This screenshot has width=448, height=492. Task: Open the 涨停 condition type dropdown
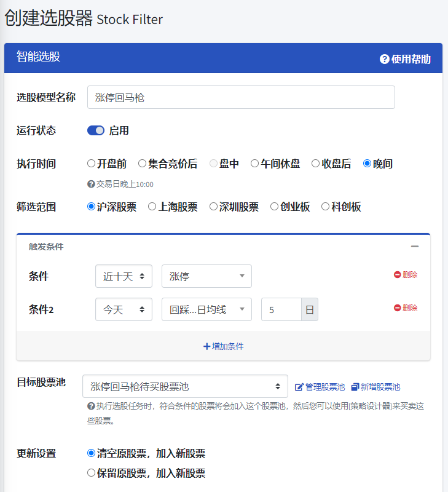pos(206,276)
